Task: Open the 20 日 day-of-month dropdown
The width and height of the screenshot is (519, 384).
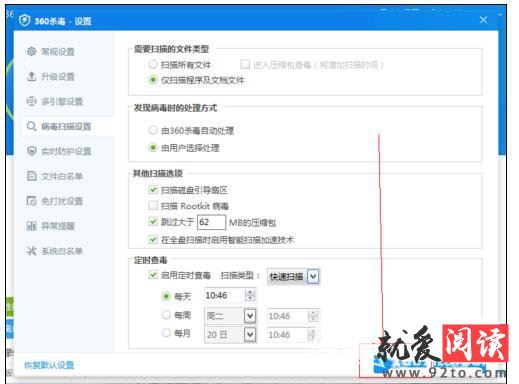Action: pyautogui.click(x=230, y=334)
